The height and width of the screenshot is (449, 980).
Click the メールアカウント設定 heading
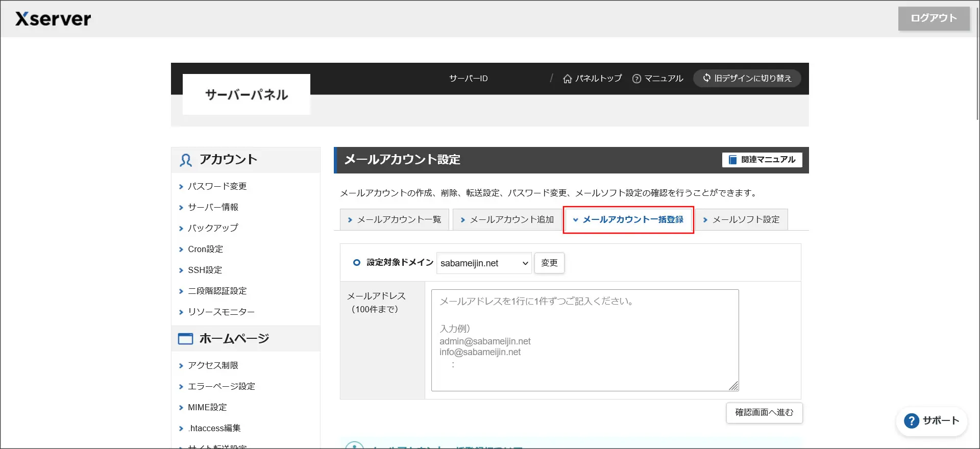[x=402, y=160]
